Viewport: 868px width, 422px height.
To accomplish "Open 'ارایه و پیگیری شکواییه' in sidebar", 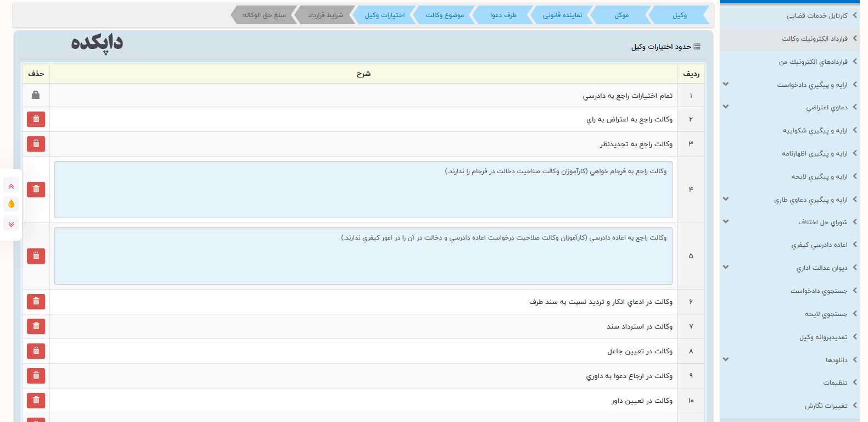I will (790, 131).
